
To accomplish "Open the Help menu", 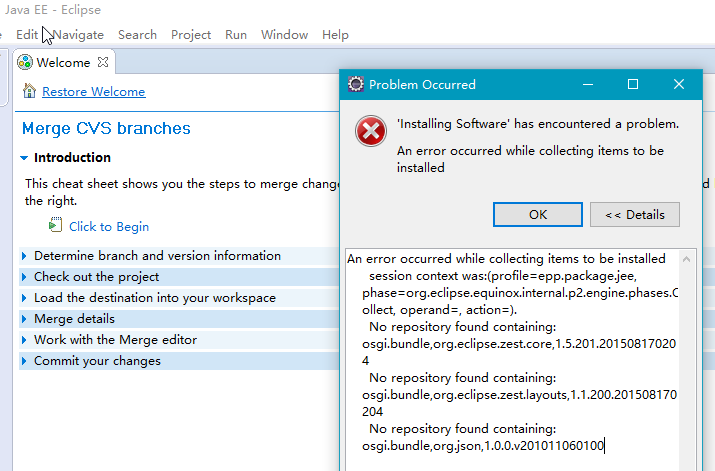I will tap(335, 35).
